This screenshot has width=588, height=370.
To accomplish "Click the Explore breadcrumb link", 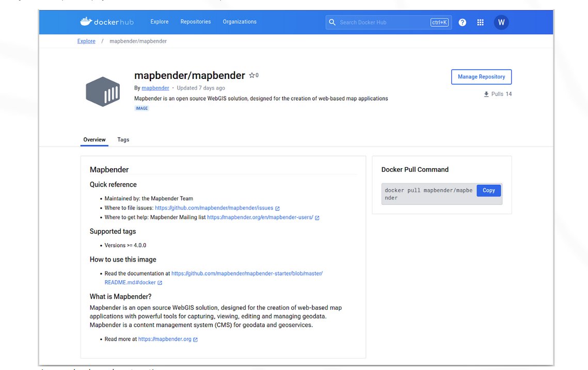I will [x=86, y=41].
